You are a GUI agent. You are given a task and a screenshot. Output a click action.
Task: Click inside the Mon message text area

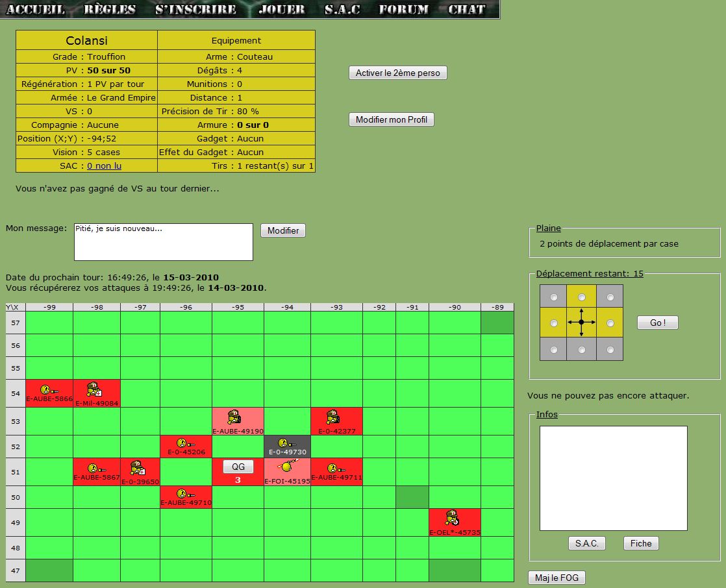click(x=162, y=241)
